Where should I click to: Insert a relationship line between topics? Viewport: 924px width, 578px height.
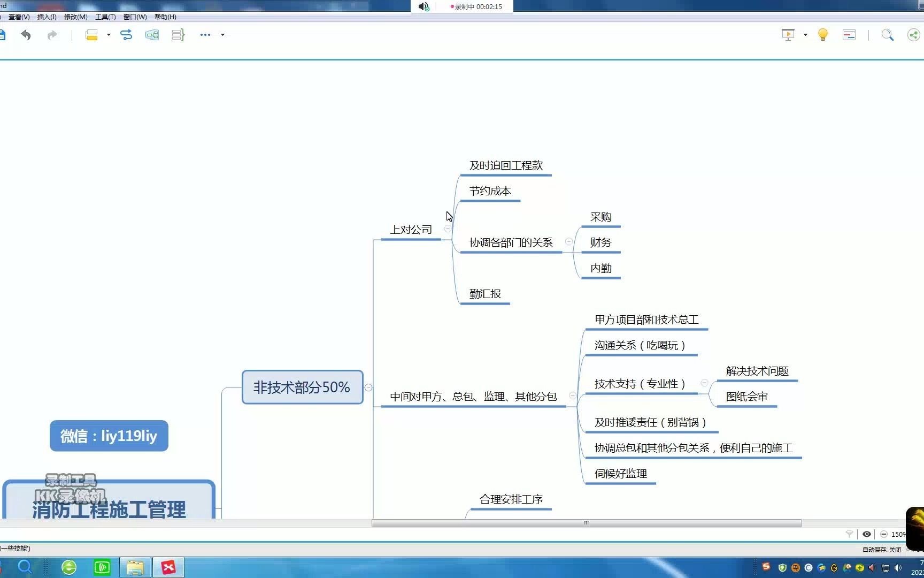[x=126, y=35]
